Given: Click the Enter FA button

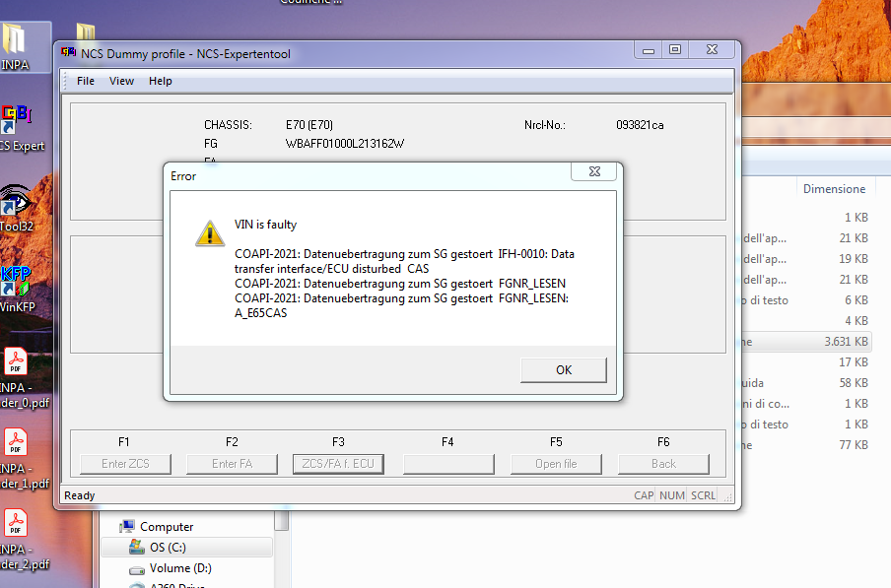Looking at the screenshot, I should point(232,464).
